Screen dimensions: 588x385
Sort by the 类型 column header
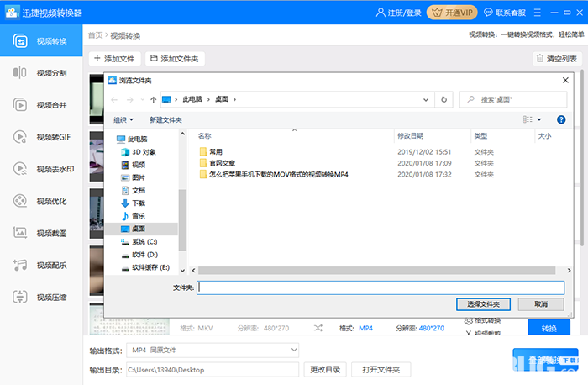coord(480,136)
